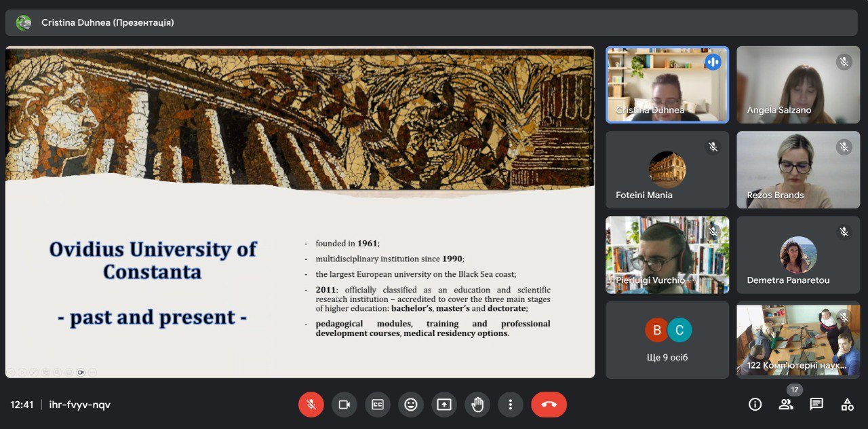The image size is (868, 429).
Task: Click the muted mic icon on Rezos Brands' tile
Action: [844, 147]
